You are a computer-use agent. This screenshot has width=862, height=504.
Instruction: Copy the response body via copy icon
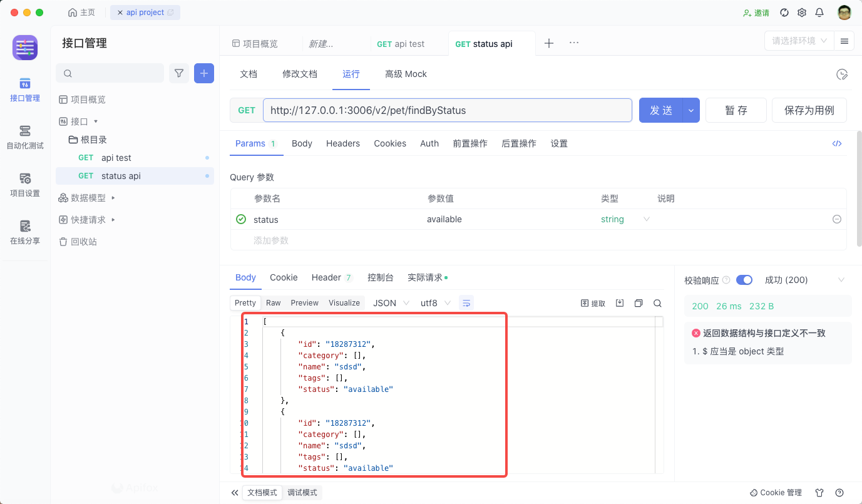[x=639, y=302]
